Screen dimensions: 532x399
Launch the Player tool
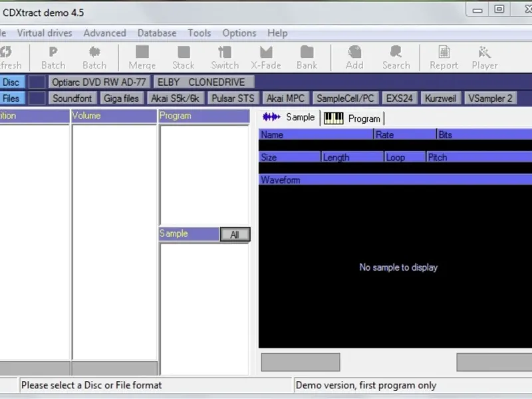[485, 58]
